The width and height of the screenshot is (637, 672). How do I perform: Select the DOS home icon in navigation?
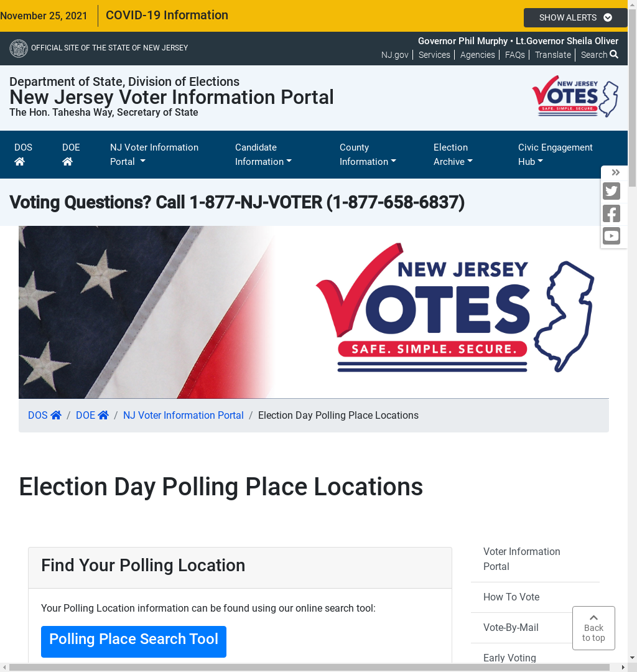coord(19,162)
